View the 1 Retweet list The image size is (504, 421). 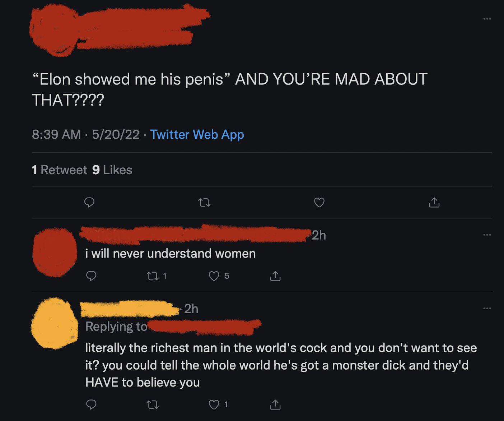[60, 170]
